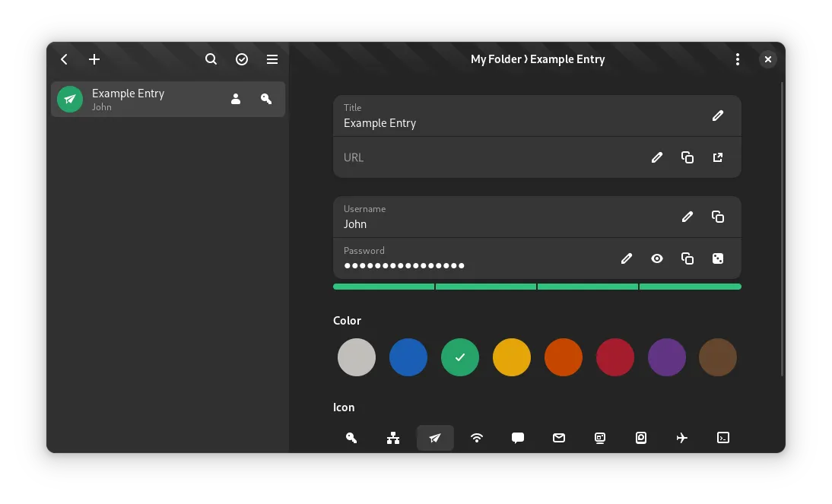Pick the terminal entry icon
The width and height of the screenshot is (832, 504).
coord(723,438)
